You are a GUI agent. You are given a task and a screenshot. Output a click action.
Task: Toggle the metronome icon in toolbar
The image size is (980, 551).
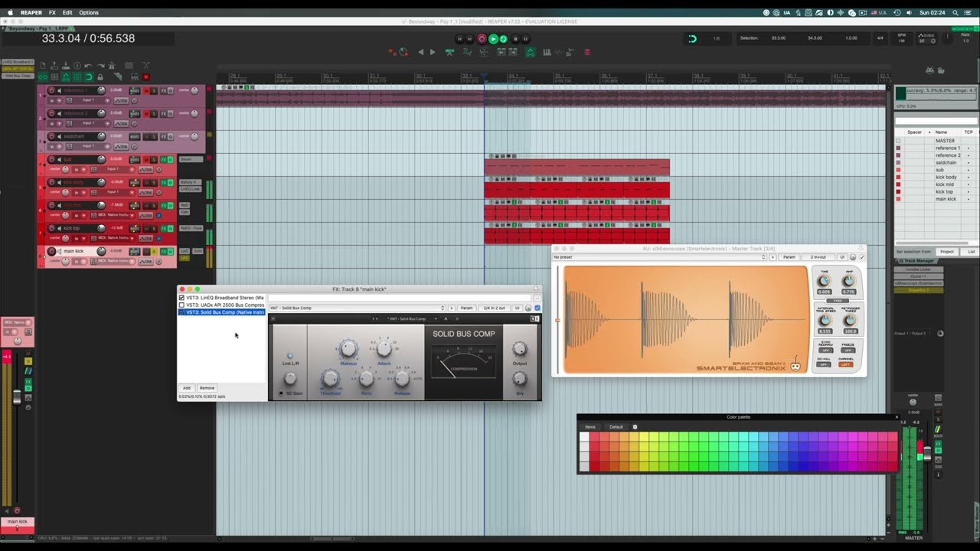click(x=112, y=66)
